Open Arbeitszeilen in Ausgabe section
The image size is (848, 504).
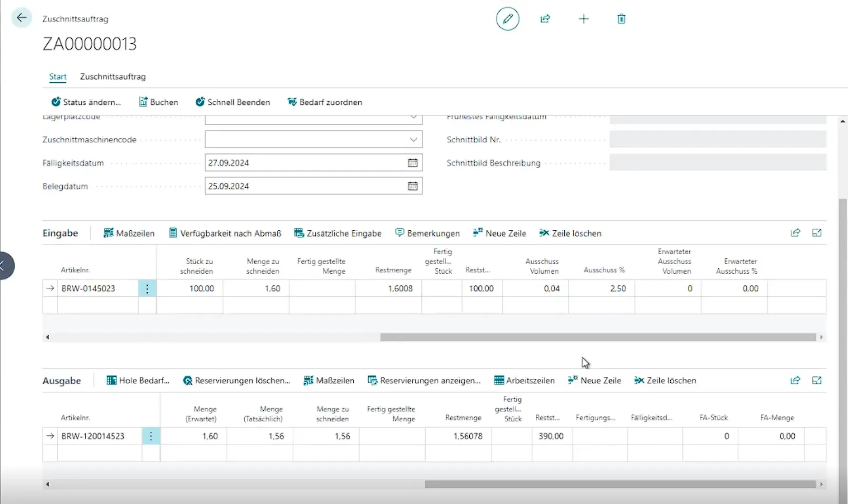click(524, 381)
